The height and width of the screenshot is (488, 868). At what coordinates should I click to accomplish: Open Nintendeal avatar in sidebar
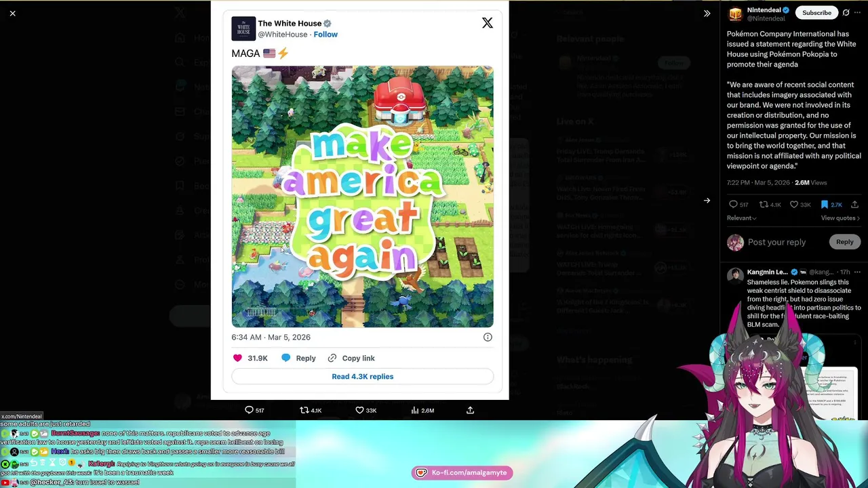(735, 14)
